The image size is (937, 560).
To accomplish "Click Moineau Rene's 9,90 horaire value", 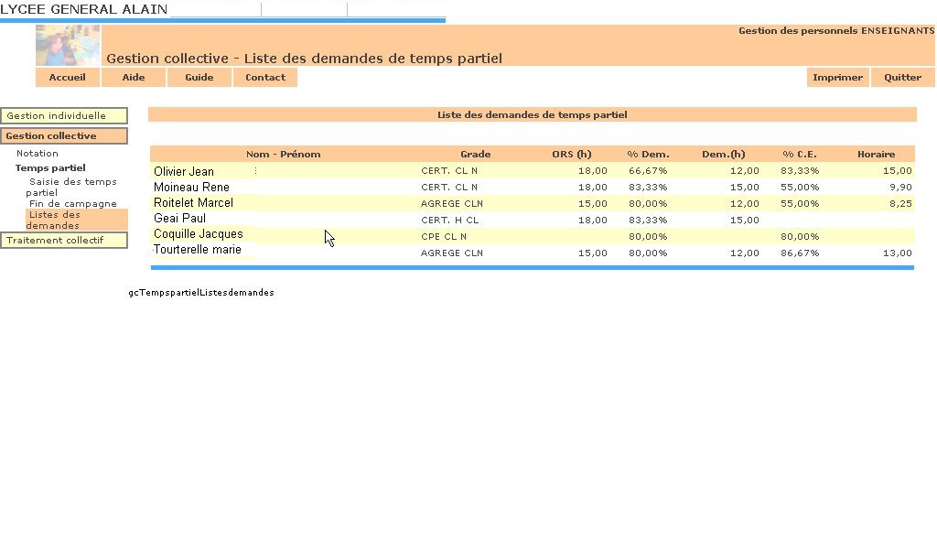I will tap(900, 188).
